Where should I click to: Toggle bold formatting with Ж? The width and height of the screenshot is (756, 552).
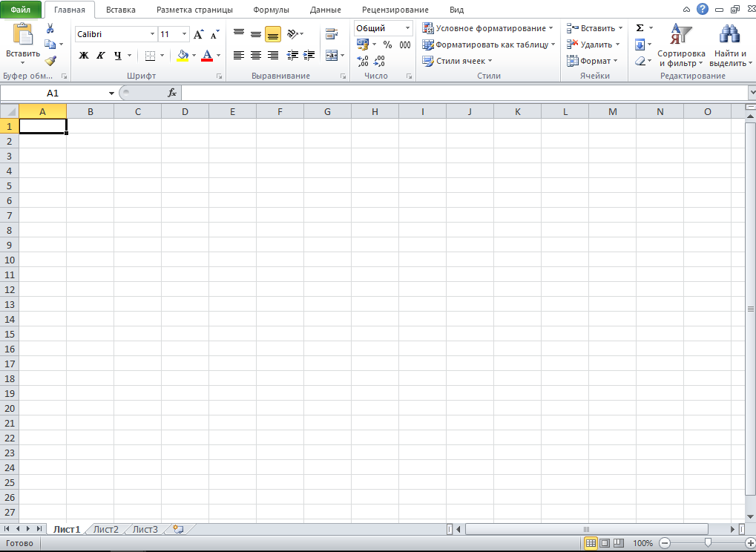tap(82, 55)
